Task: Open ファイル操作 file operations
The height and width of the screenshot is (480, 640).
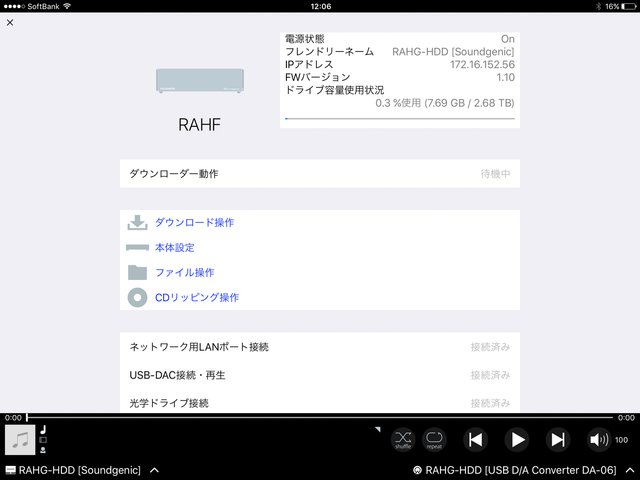Action: tap(184, 272)
